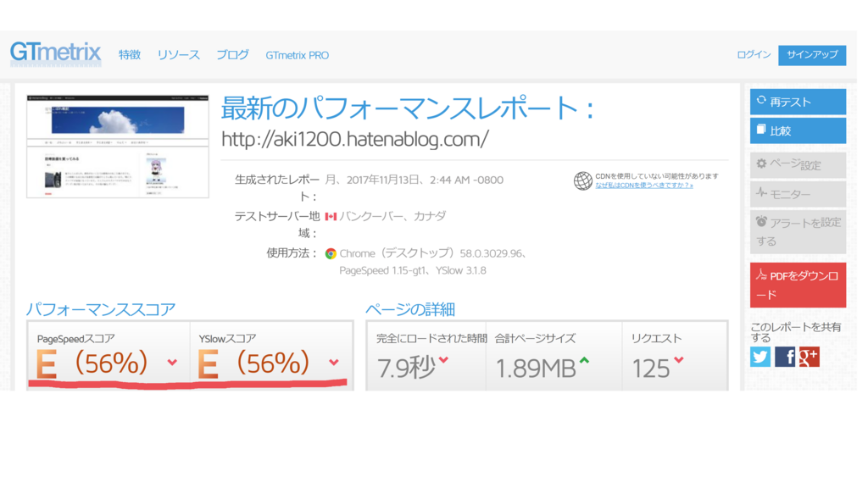This screenshot has width=868, height=488.
Task: Open なぜ私はCDNを使うべきですか link
Action: pyautogui.click(x=644, y=186)
